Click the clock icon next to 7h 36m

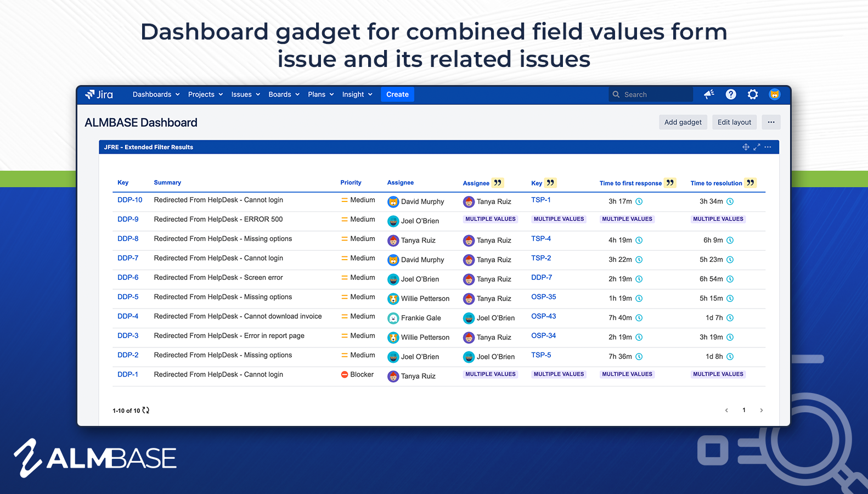click(639, 357)
